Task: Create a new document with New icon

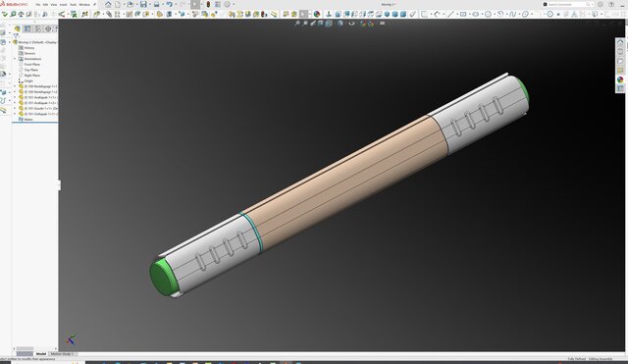Action: pyautogui.click(x=118, y=4)
